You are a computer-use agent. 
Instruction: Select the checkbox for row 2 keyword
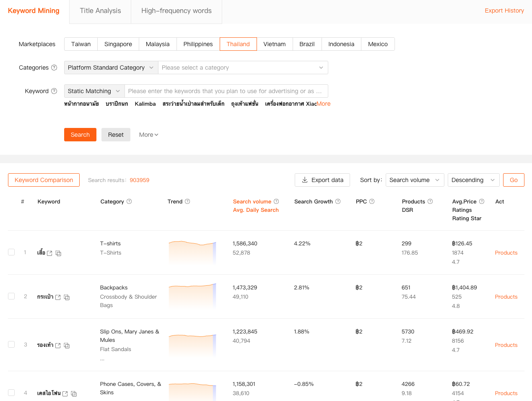coord(11,296)
